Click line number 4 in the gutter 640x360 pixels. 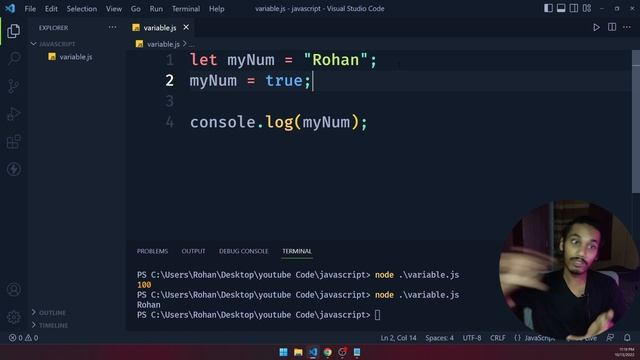(169, 122)
